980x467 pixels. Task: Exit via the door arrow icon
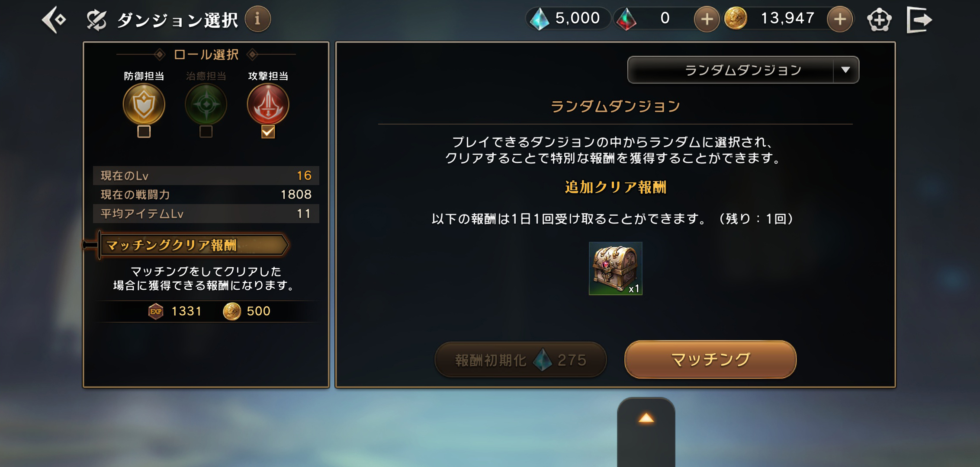click(919, 19)
